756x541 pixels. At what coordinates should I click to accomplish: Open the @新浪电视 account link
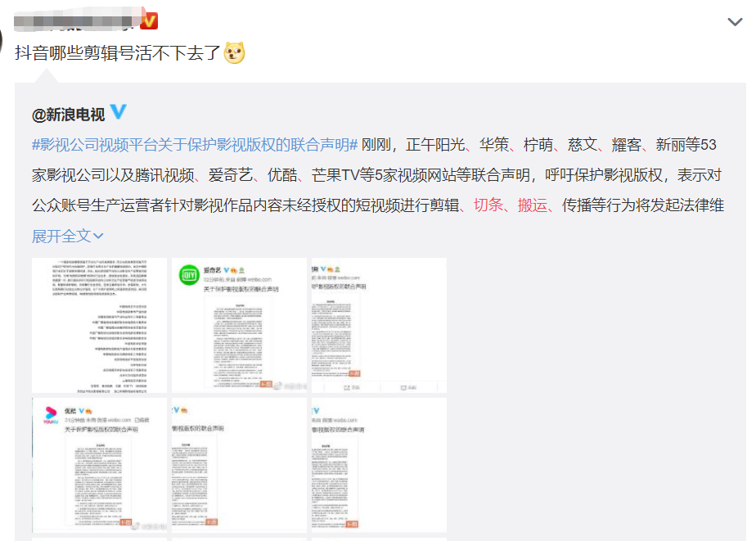[68, 115]
